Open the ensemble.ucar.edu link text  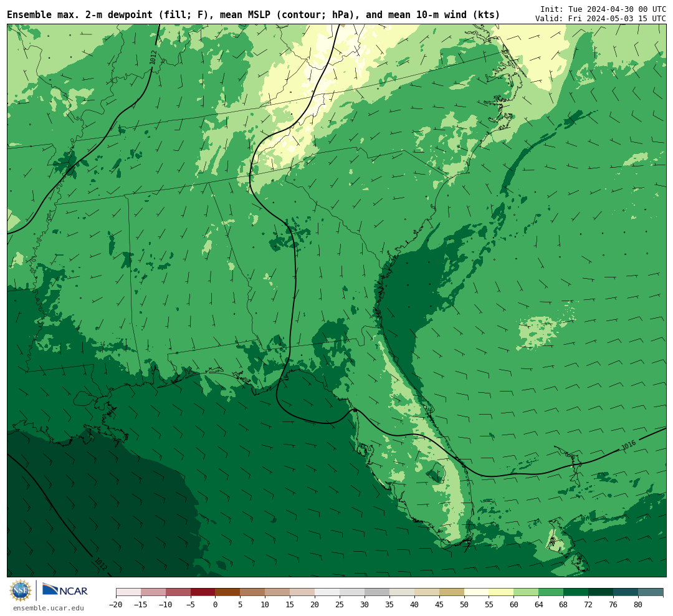(x=49, y=608)
